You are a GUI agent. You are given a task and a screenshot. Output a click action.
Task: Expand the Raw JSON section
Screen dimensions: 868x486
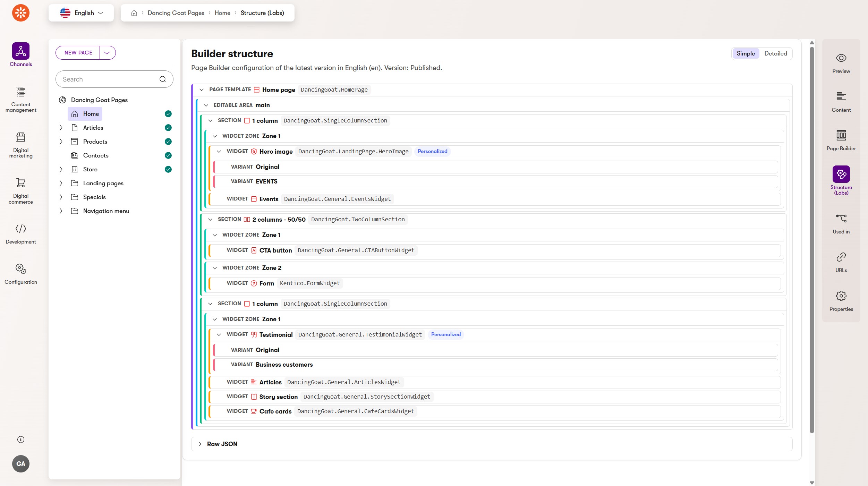pos(200,444)
